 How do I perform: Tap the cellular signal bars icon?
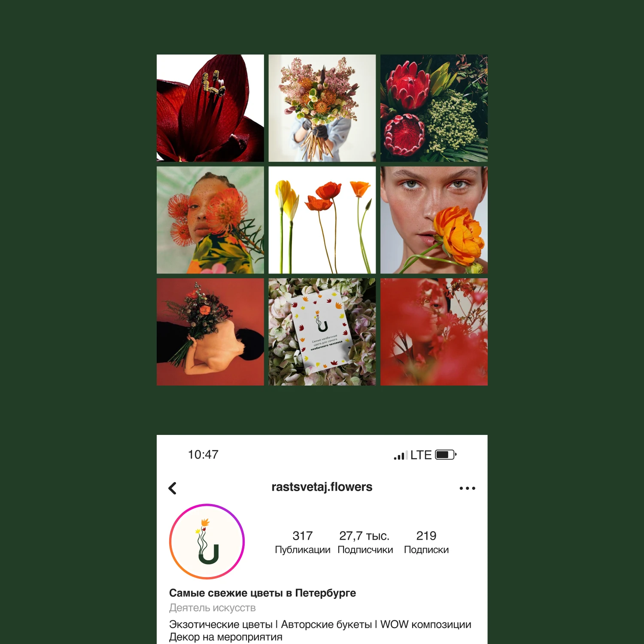pos(401,456)
